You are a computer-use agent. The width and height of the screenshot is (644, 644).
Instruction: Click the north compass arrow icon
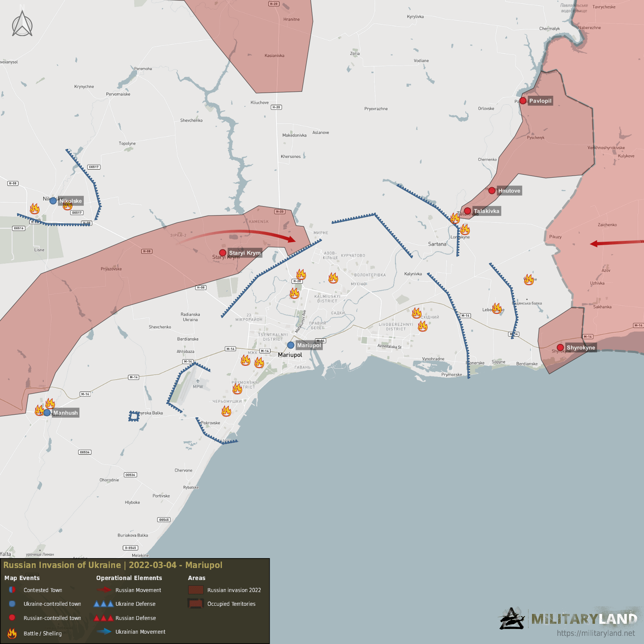(22, 24)
